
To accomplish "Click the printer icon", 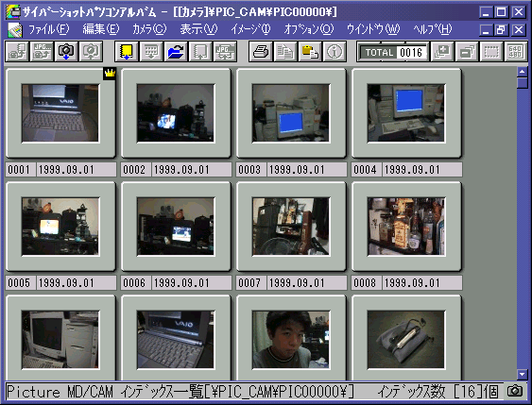I will [261, 52].
